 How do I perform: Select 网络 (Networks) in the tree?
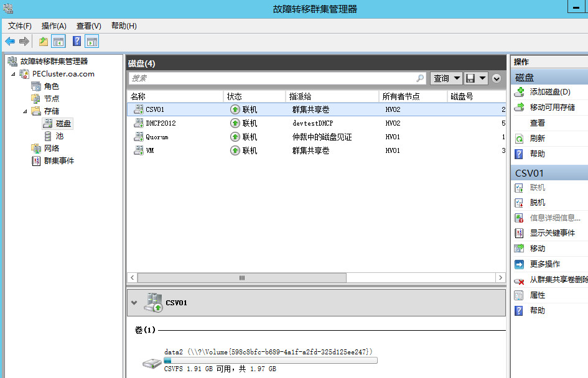click(52, 148)
